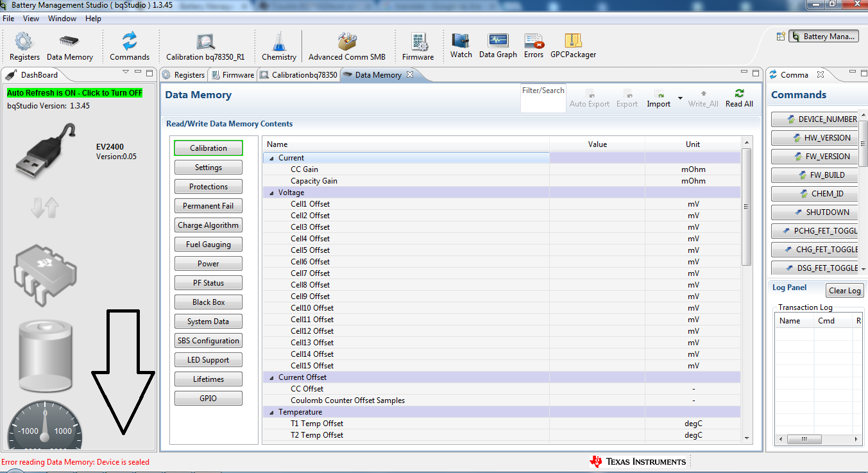Click the Clear Log button
The width and height of the screenshot is (868, 473).
(845, 291)
